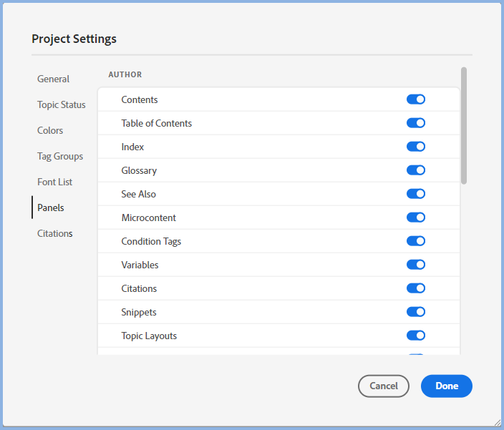Open the Colors settings tab
The image size is (504, 430).
coord(50,130)
